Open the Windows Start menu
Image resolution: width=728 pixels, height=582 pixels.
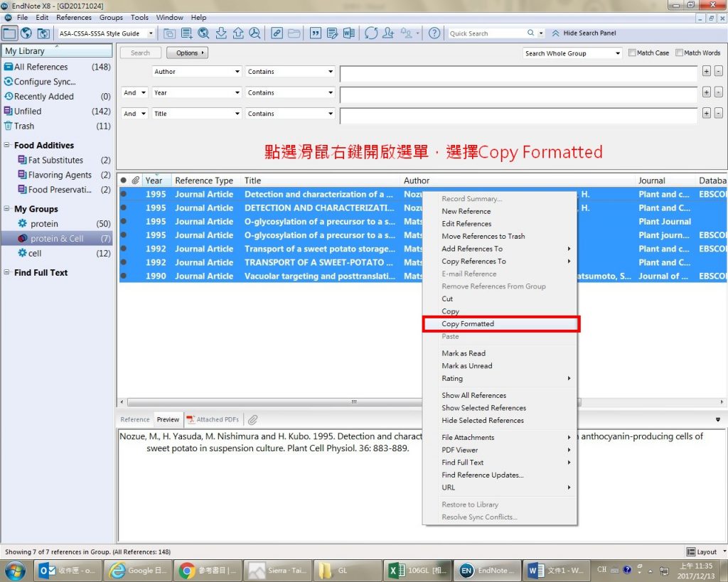(x=16, y=571)
